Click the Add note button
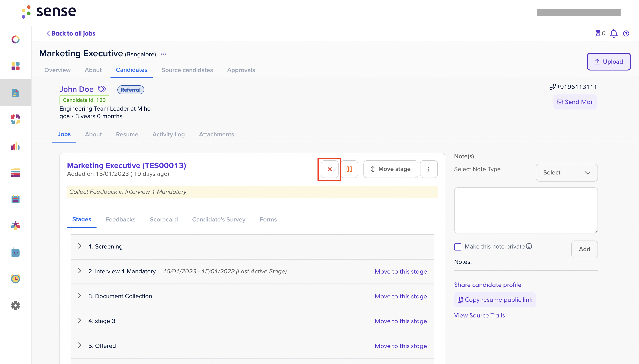The image size is (639, 364). tap(584, 249)
